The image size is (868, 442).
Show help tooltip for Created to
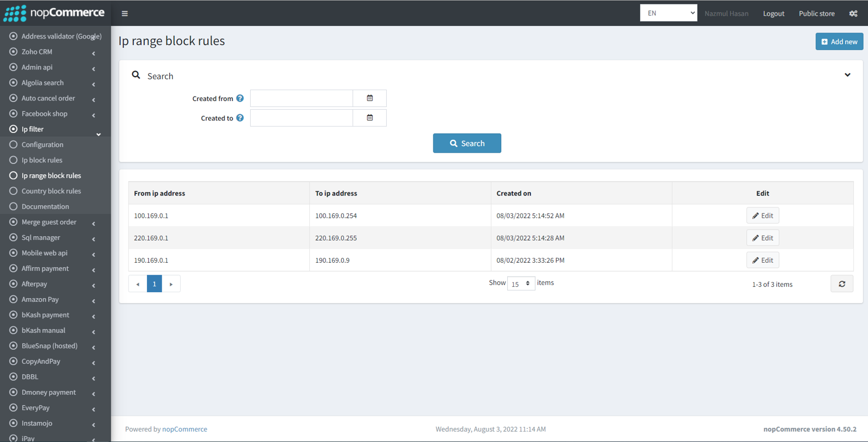(x=240, y=118)
